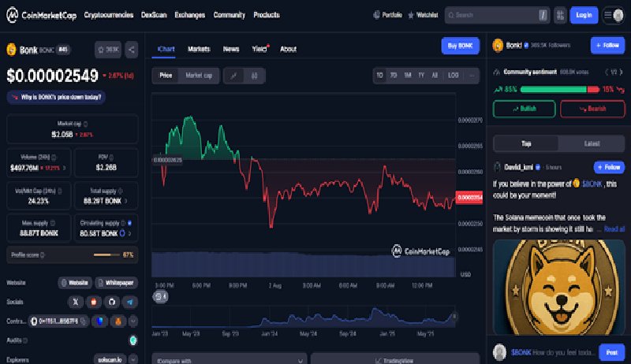631x364 pixels.
Task: Open the DexScan menu
Action: (x=154, y=15)
